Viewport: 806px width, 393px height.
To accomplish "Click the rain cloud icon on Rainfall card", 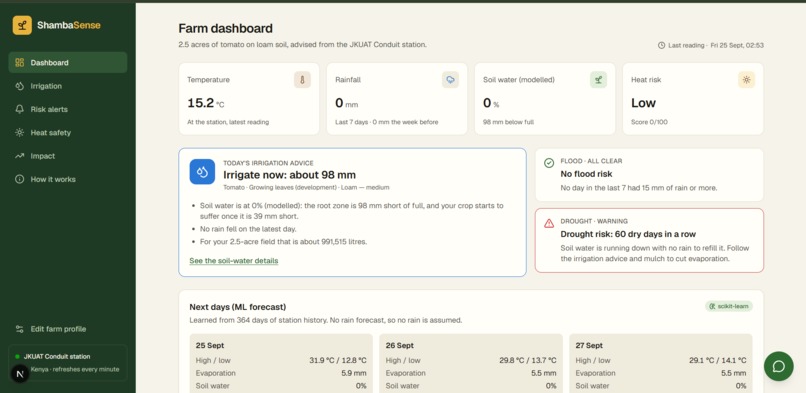I will [450, 80].
